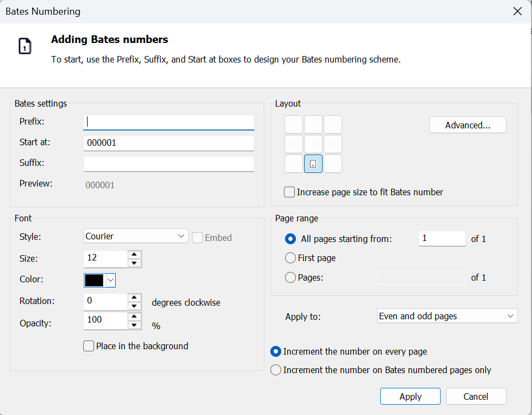Select All pages starting from radio button
532x415 pixels.
click(x=290, y=239)
